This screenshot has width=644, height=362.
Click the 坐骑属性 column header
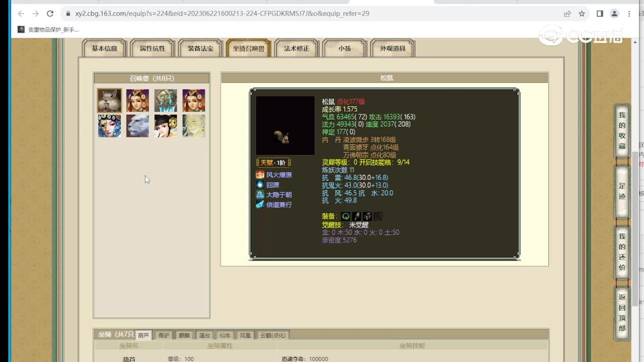coord(220,346)
